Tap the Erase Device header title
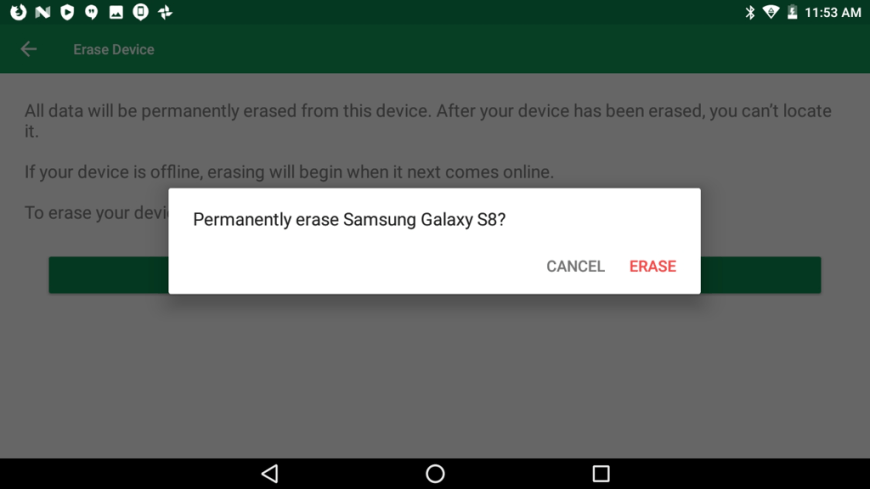870x489 pixels. click(x=114, y=49)
